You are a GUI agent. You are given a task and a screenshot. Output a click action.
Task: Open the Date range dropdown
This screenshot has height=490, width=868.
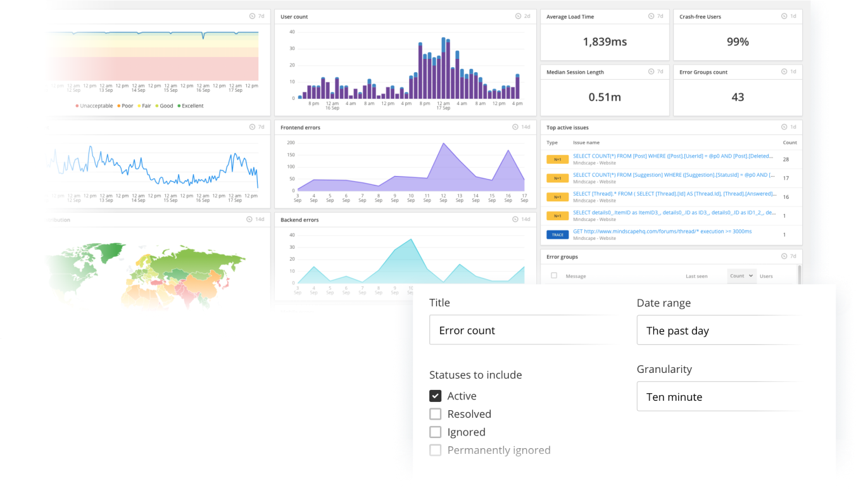(x=719, y=330)
